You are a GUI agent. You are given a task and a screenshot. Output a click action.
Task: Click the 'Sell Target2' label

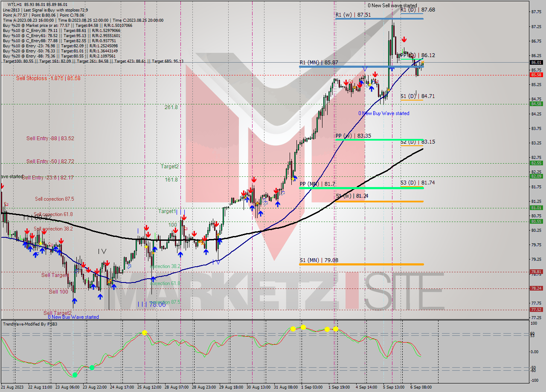tap(58, 313)
